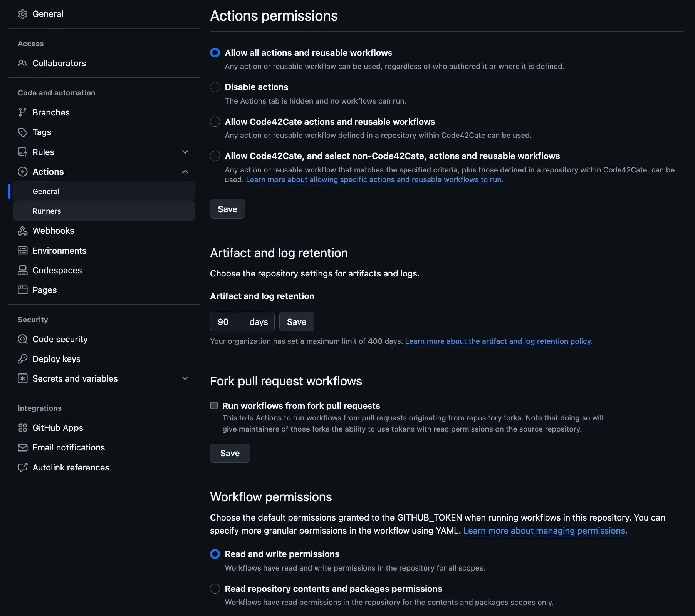Screen dimensions: 695x616
Task: Open GitHub Apps via its icon
Action: (23, 428)
